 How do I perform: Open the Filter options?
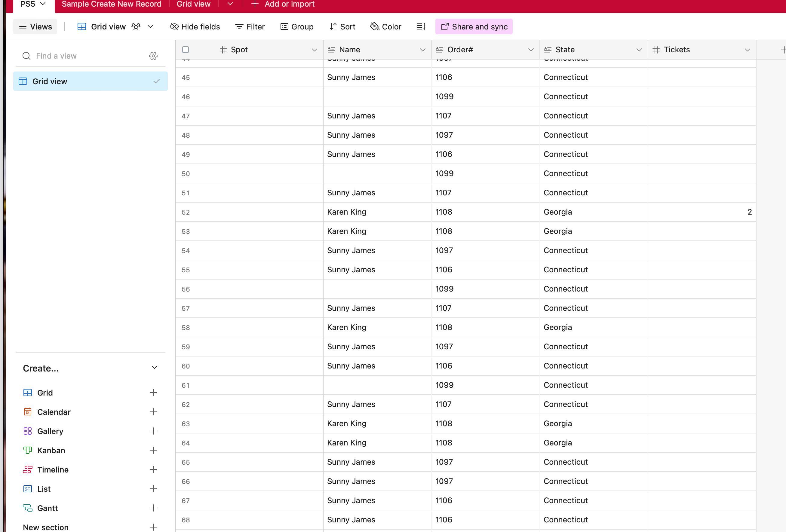tap(250, 27)
